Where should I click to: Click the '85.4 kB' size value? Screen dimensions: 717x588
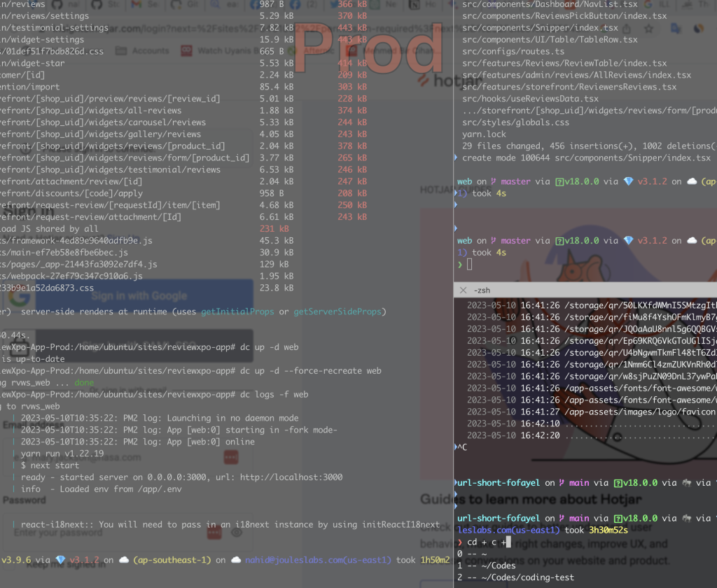[x=277, y=86]
